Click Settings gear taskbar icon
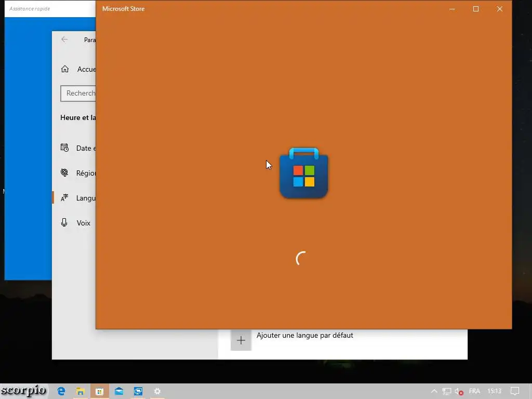Screen dimensions: 532x399 pyautogui.click(x=157, y=391)
